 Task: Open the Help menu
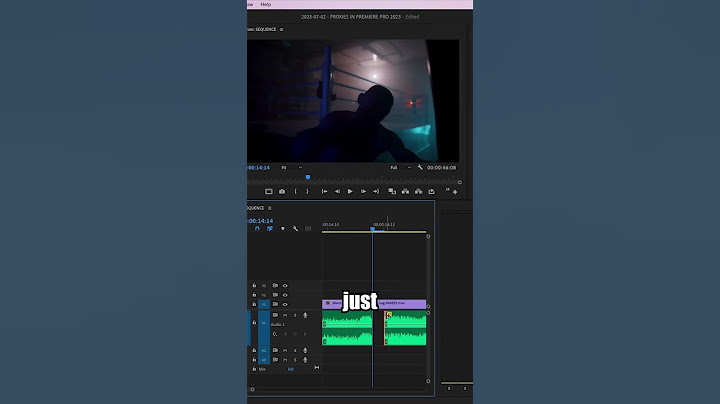pos(266,4)
